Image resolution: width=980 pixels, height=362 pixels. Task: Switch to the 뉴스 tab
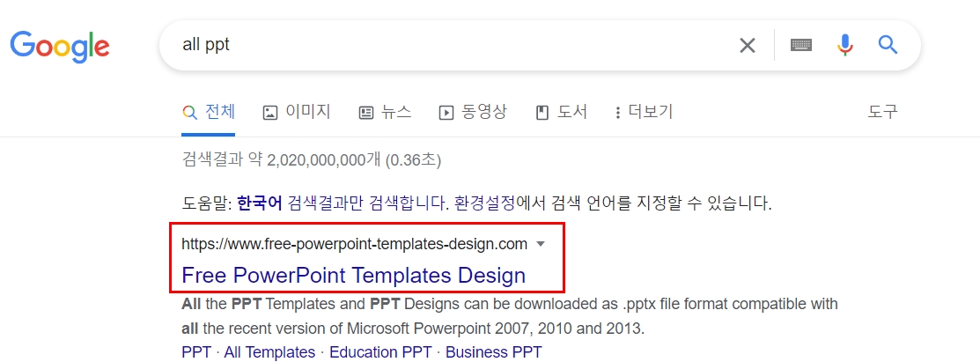(x=385, y=113)
